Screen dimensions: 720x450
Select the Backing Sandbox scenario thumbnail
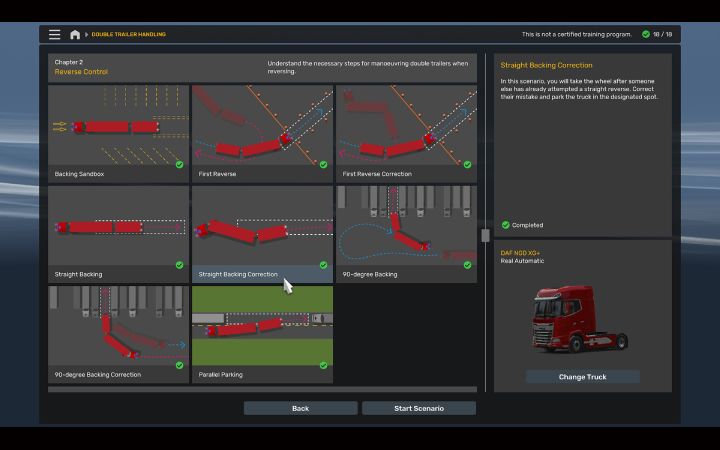coord(118,132)
